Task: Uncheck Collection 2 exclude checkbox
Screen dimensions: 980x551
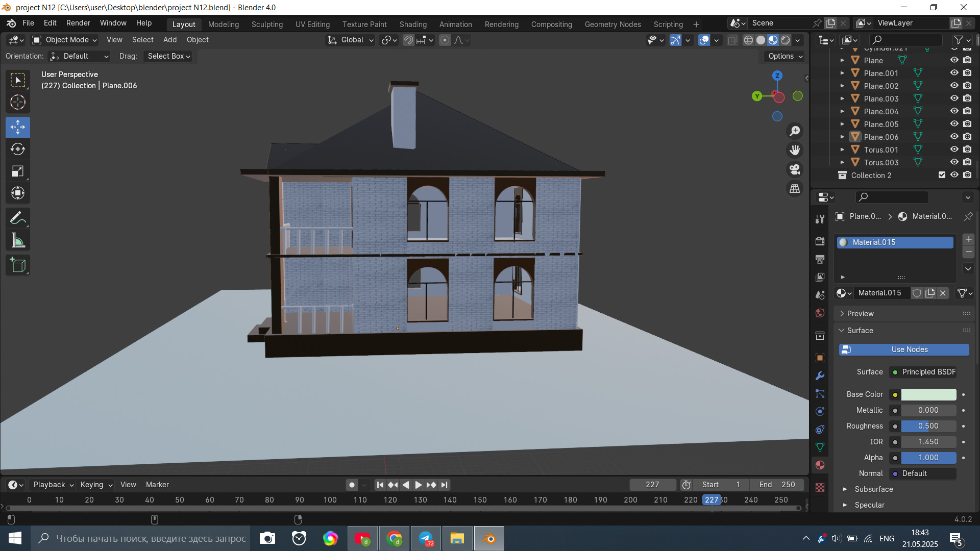Action: point(942,175)
